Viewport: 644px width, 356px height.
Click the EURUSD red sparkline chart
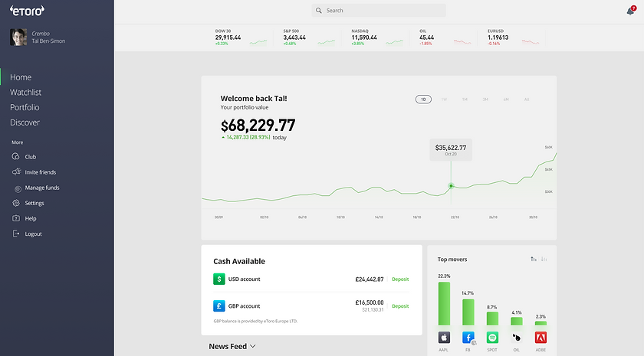pos(531,41)
